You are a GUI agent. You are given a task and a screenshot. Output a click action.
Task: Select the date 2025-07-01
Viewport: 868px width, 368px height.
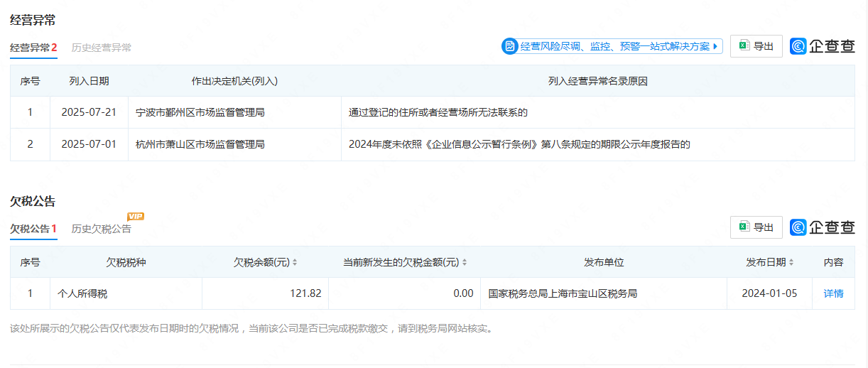tap(89, 144)
